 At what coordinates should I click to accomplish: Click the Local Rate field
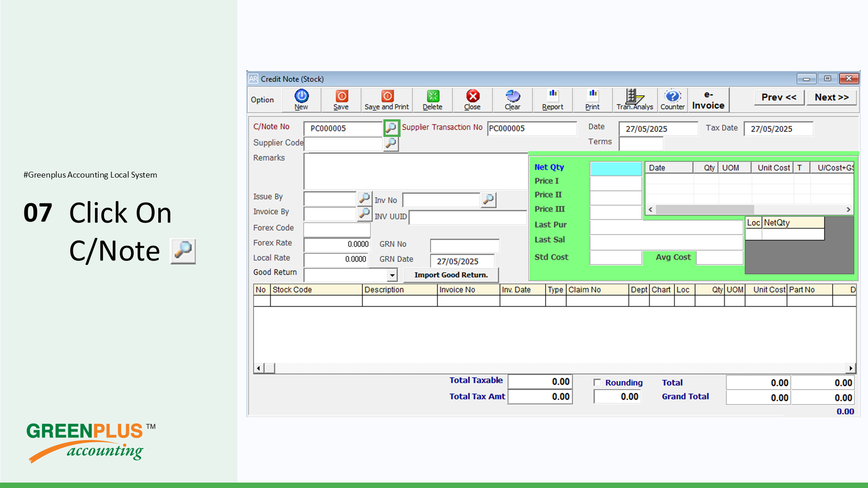point(336,260)
